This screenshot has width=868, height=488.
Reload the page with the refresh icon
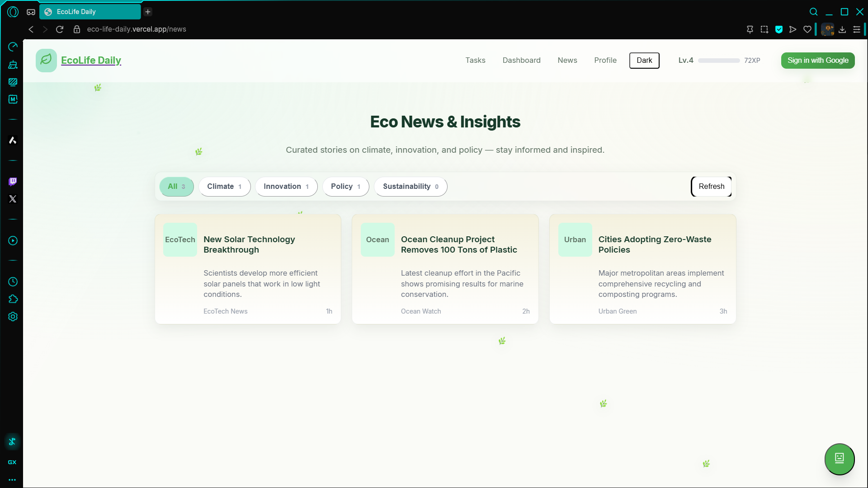pos(60,29)
